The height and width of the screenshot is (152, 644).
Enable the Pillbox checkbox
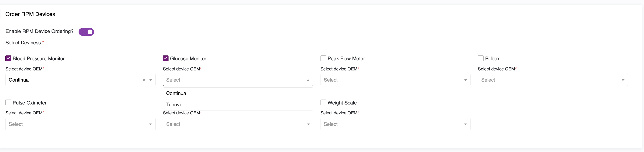pos(480,59)
